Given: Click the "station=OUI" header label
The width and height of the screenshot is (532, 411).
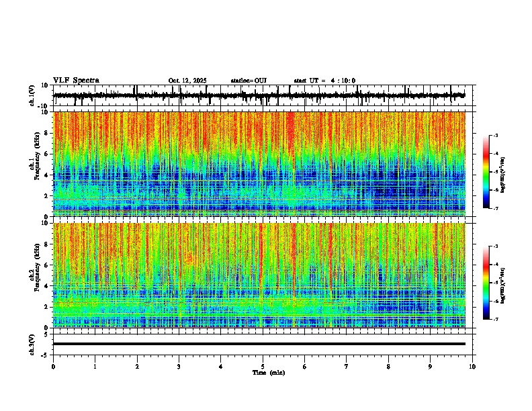Looking at the screenshot, I should click(x=249, y=81).
